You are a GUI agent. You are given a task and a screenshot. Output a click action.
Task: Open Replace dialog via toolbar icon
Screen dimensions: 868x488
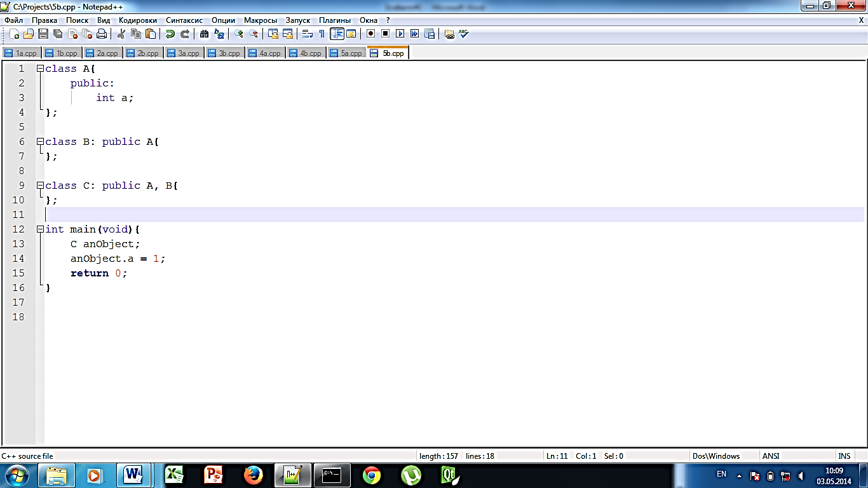pyautogui.click(x=219, y=34)
